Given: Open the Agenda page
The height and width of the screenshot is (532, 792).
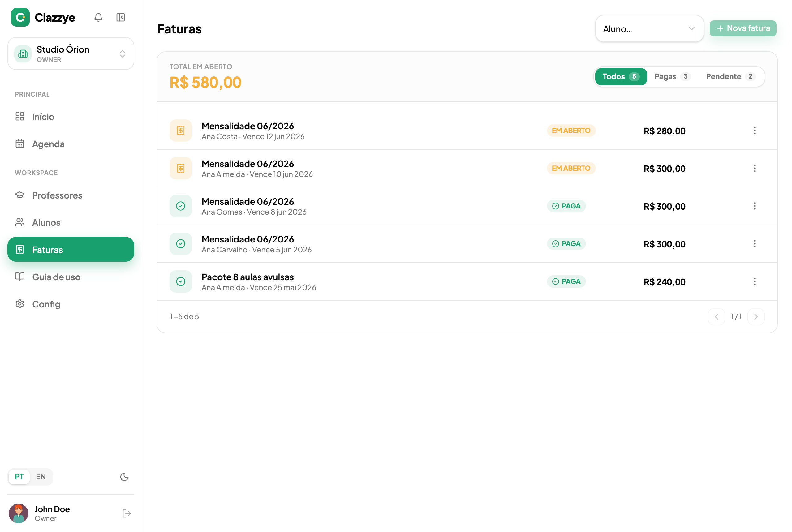Looking at the screenshot, I should (71, 144).
